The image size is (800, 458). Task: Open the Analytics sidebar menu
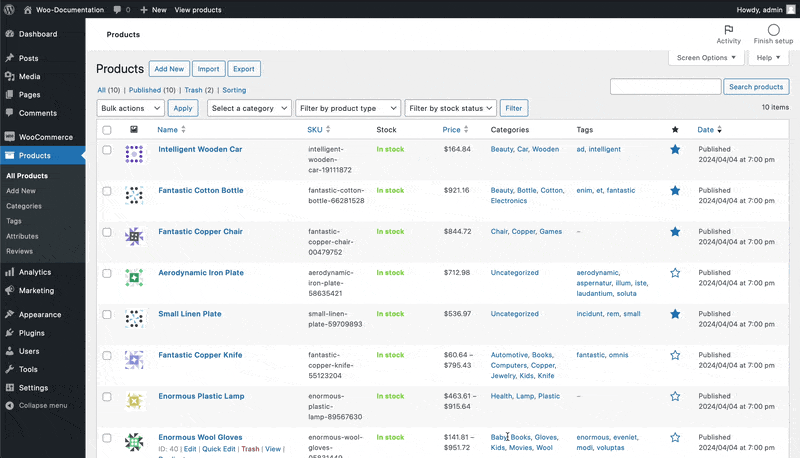click(43, 272)
